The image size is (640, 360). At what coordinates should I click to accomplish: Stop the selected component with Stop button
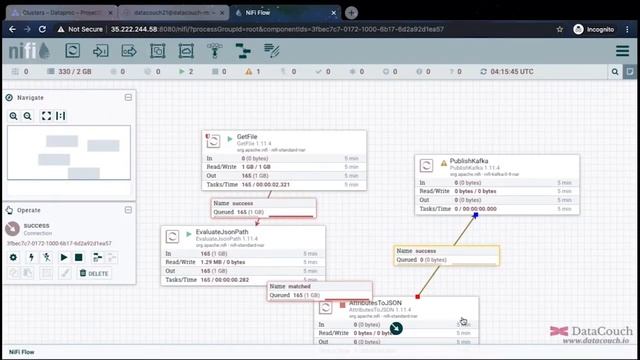(78, 257)
